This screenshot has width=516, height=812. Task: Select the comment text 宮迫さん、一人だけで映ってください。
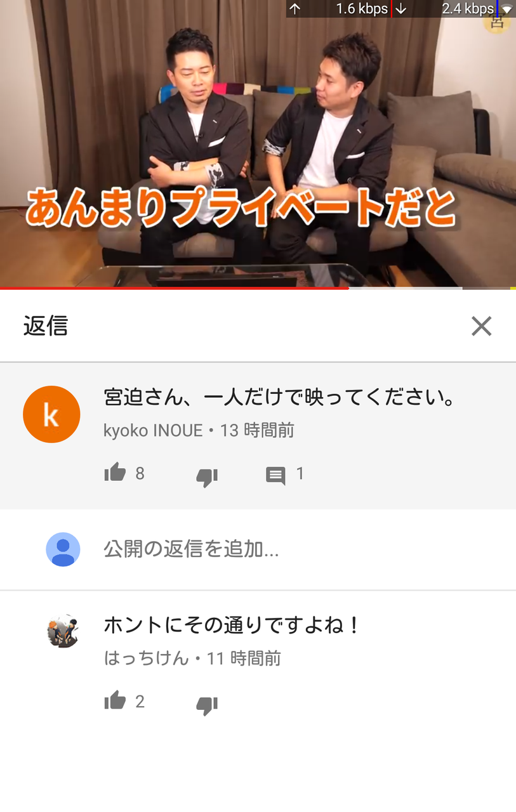(280, 398)
